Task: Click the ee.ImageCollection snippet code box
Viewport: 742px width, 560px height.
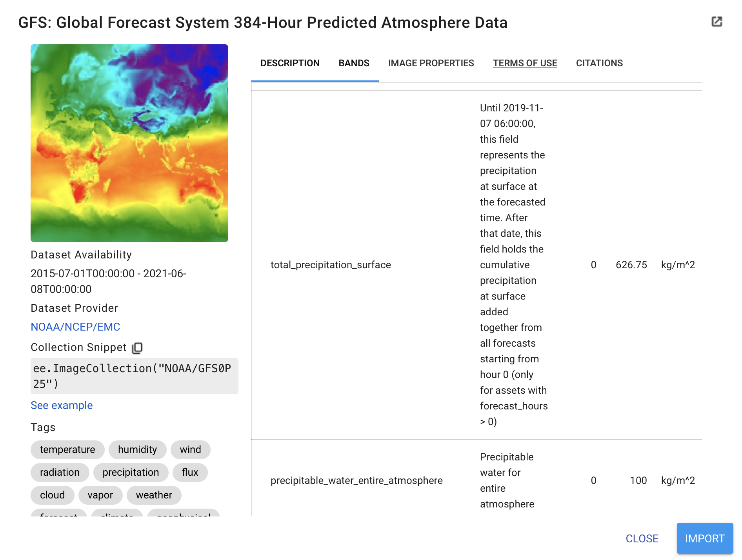Action: coord(134,376)
